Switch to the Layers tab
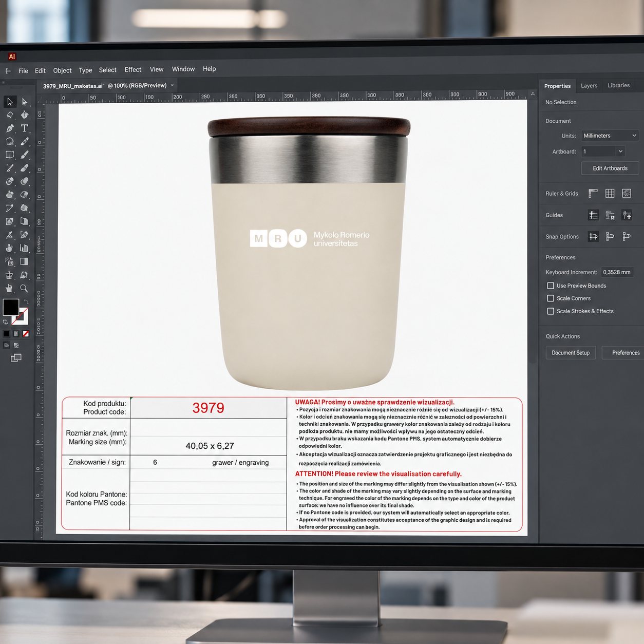The width and height of the screenshot is (644, 644). pos(589,86)
